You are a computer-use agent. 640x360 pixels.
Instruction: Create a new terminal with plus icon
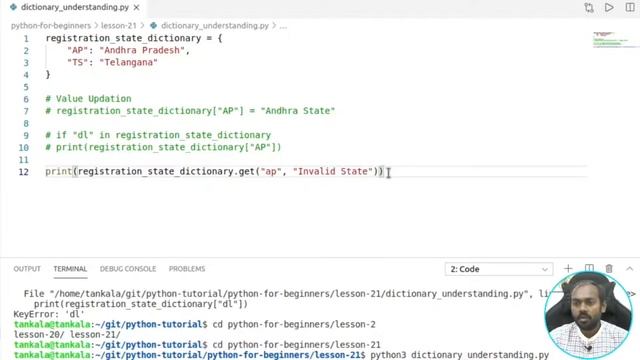click(568, 269)
